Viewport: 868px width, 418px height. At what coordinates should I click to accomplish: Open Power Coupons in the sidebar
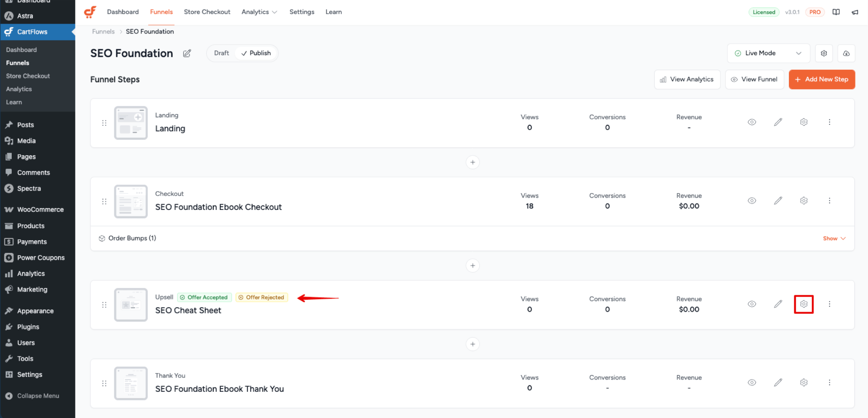[38, 258]
